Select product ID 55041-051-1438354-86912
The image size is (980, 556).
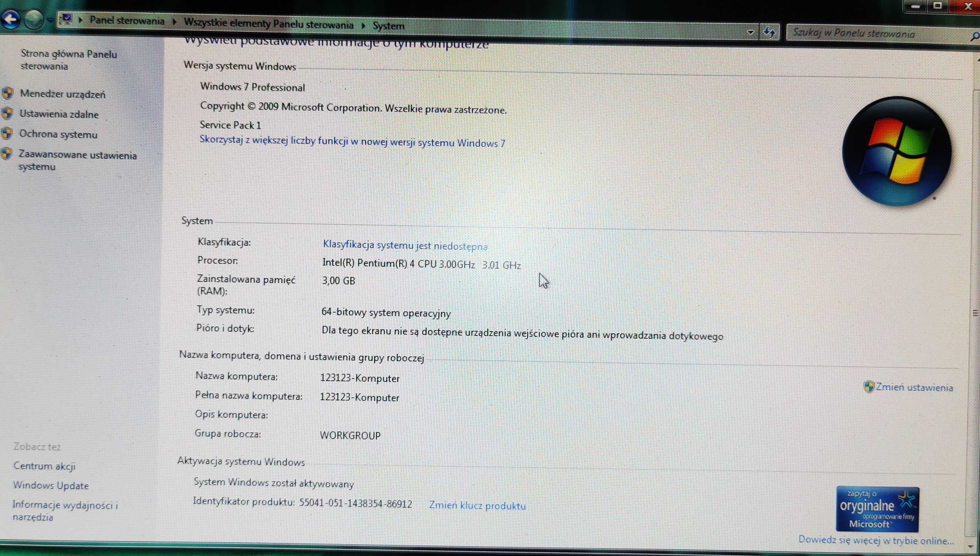point(356,504)
